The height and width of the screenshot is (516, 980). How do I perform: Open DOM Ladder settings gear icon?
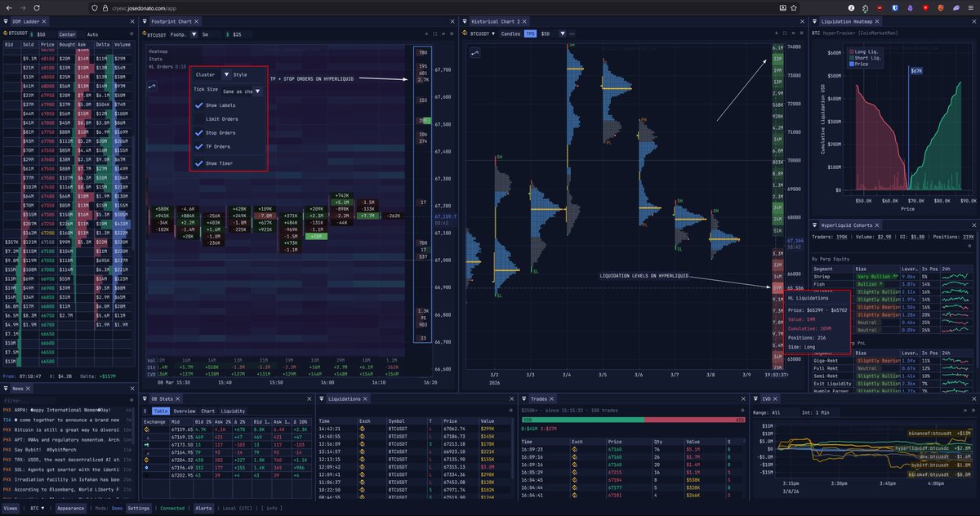[x=131, y=34]
